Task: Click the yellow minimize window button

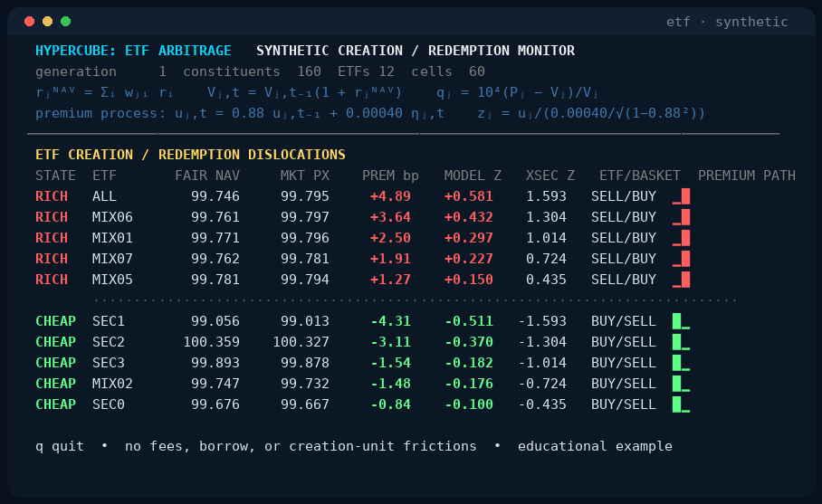Action: pyautogui.click(x=47, y=21)
